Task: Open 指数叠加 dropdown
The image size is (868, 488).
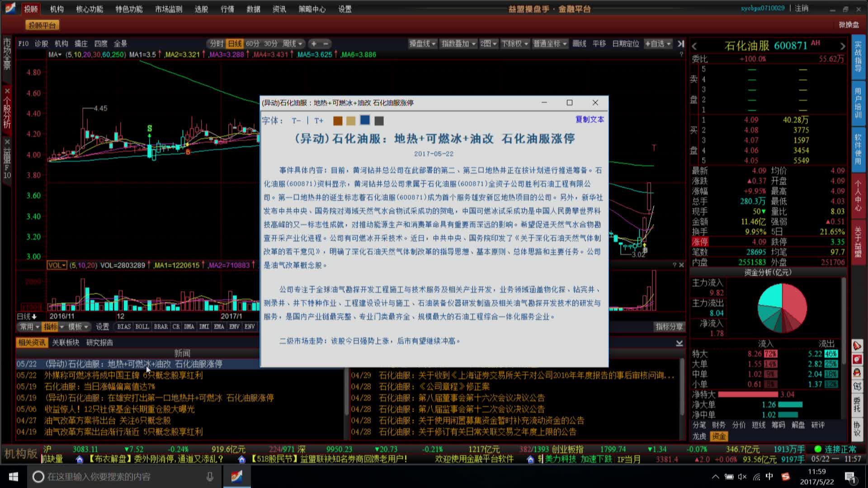Action: (x=458, y=44)
